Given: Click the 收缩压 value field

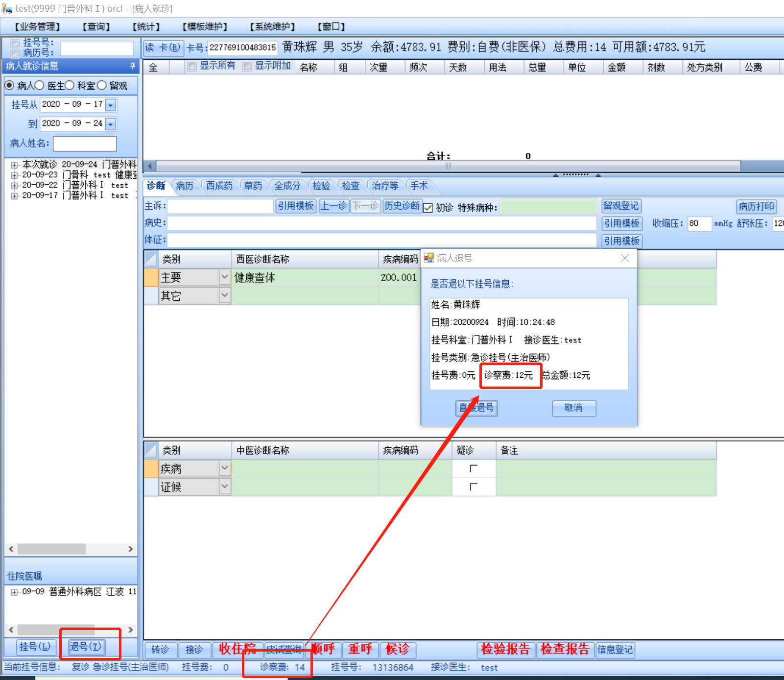Looking at the screenshot, I should pyautogui.click(x=699, y=224).
